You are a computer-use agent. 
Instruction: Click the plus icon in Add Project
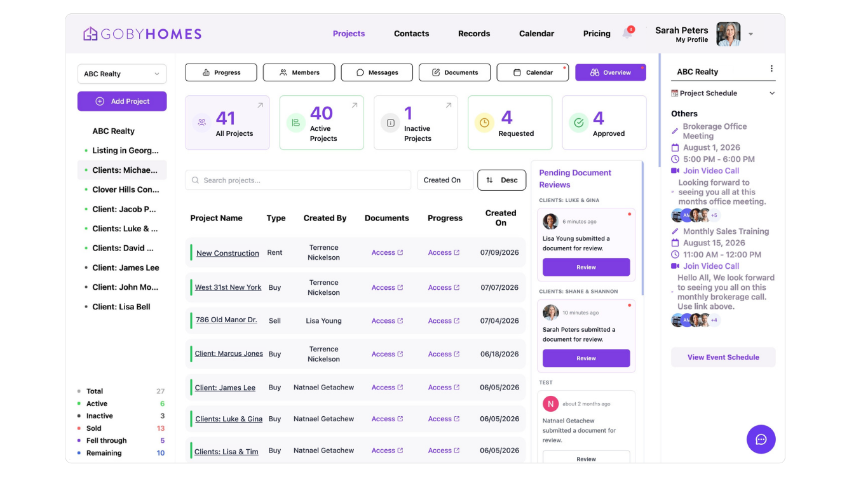(x=100, y=102)
